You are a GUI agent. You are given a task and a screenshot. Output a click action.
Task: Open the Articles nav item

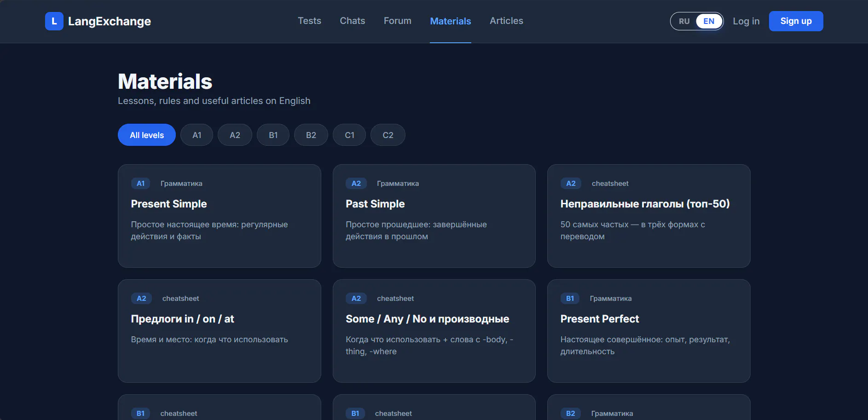(506, 21)
